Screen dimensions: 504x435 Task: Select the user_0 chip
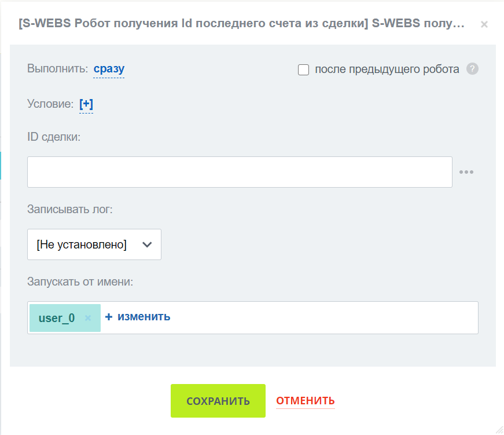coord(57,318)
